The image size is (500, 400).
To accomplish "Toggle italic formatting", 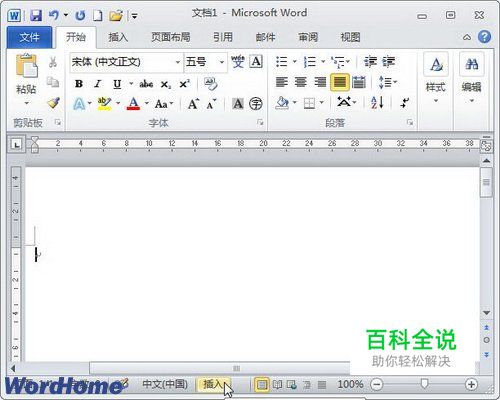I will point(97,84).
